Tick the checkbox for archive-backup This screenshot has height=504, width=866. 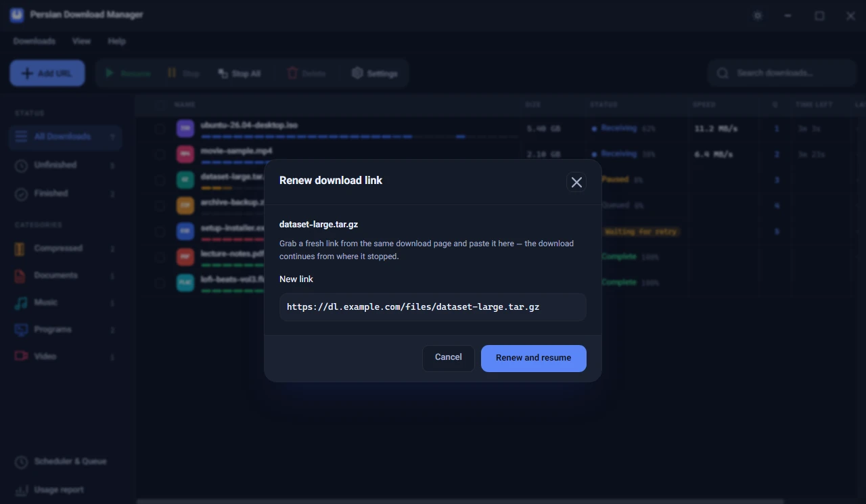160,206
